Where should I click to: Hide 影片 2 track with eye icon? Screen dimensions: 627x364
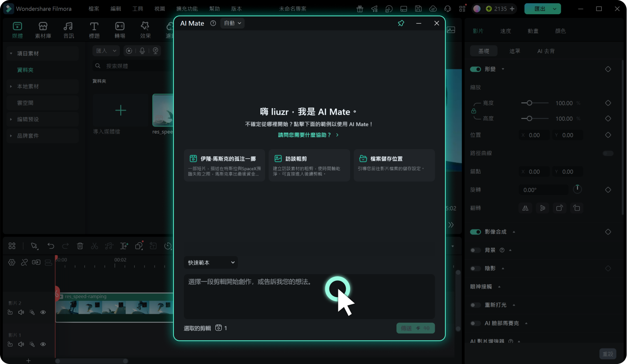coord(43,312)
